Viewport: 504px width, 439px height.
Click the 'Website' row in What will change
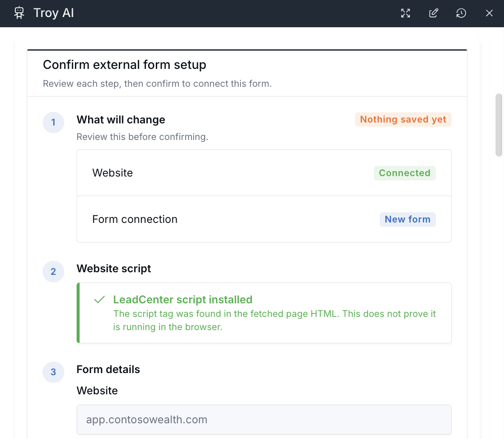pyautogui.click(x=264, y=173)
